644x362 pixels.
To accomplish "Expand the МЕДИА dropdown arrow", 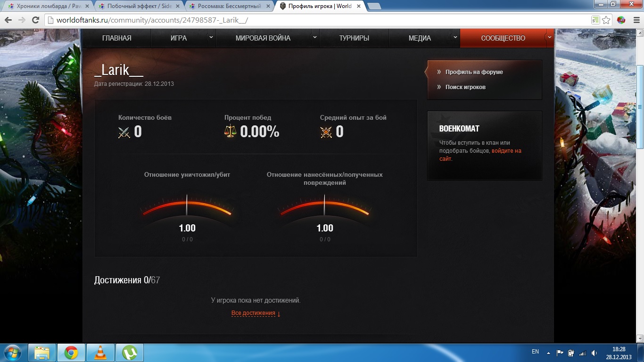I will pos(455,37).
